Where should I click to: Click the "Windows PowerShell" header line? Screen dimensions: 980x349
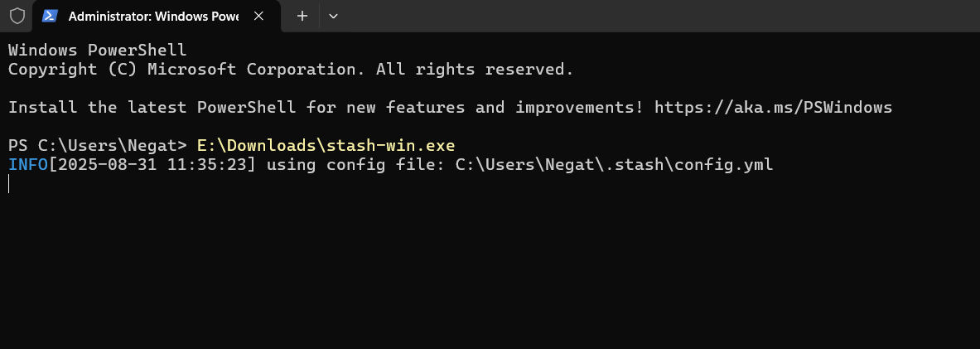pyautogui.click(x=97, y=51)
